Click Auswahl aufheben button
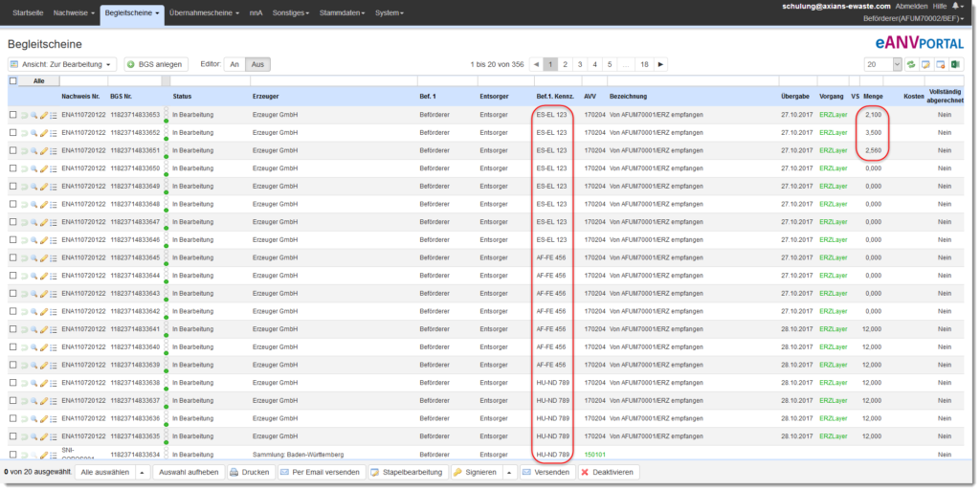 pyautogui.click(x=189, y=472)
